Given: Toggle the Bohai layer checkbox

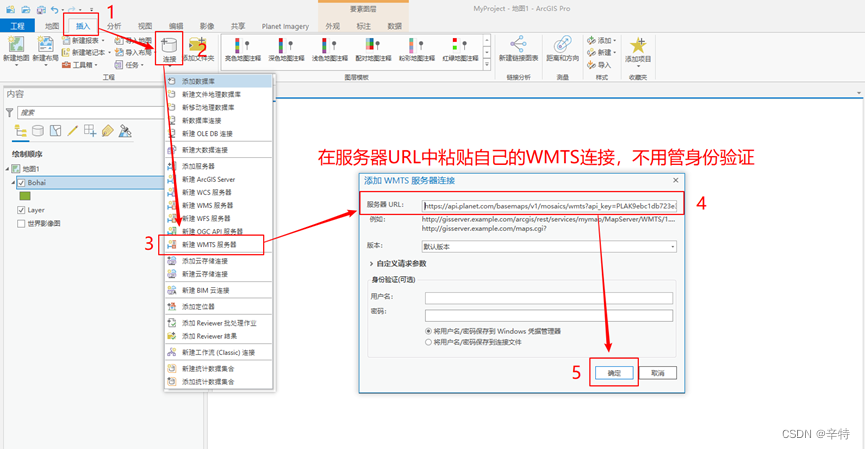Looking at the screenshot, I should (21, 183).
